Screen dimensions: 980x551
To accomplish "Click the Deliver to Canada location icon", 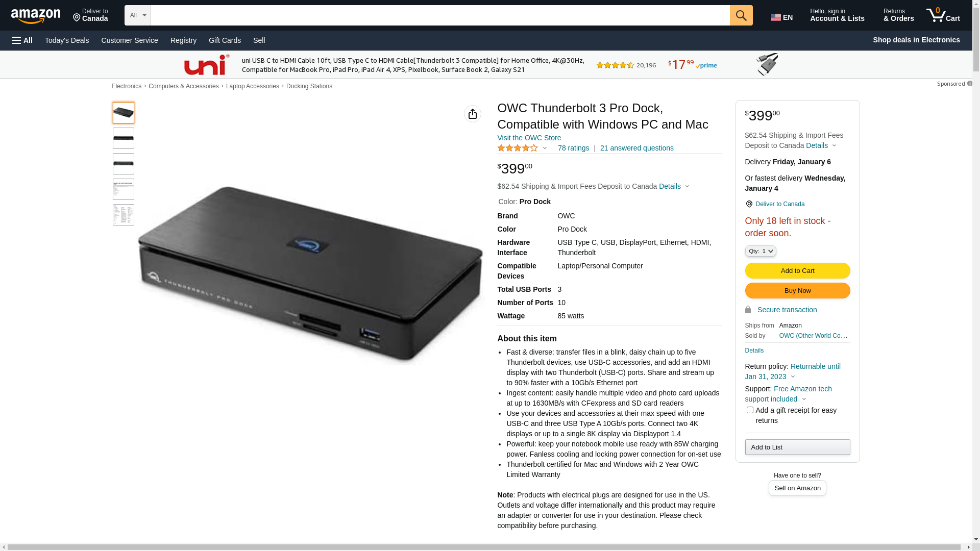I will 77,18.
